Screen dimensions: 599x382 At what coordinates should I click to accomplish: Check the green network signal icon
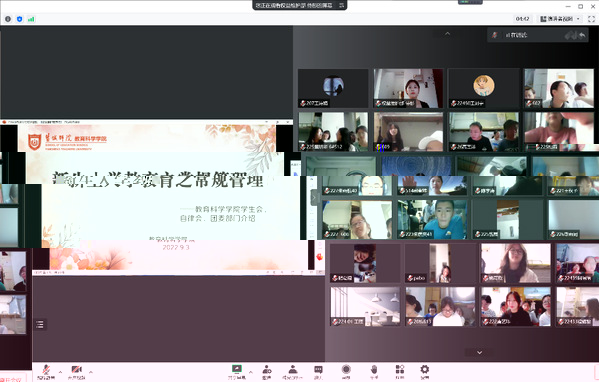(31, 19)
